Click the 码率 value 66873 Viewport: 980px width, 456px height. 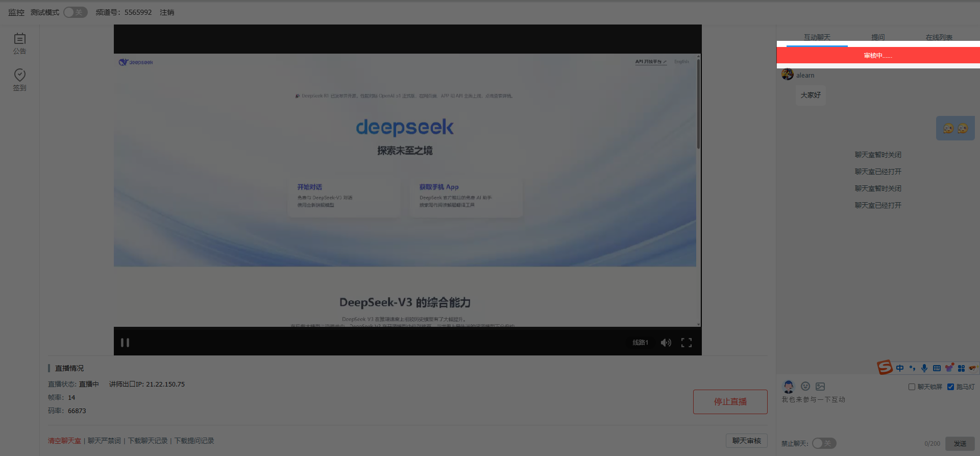click(77, 411)
